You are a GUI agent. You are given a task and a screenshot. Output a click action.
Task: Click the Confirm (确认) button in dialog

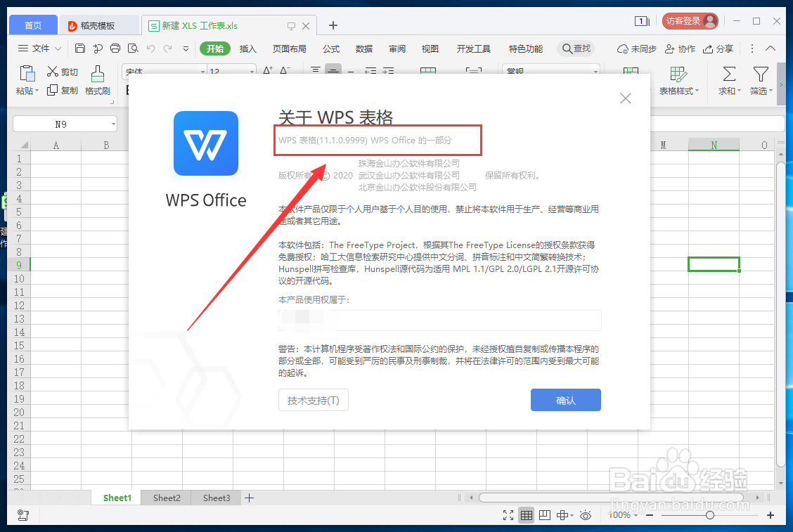(x=565, y=400)
